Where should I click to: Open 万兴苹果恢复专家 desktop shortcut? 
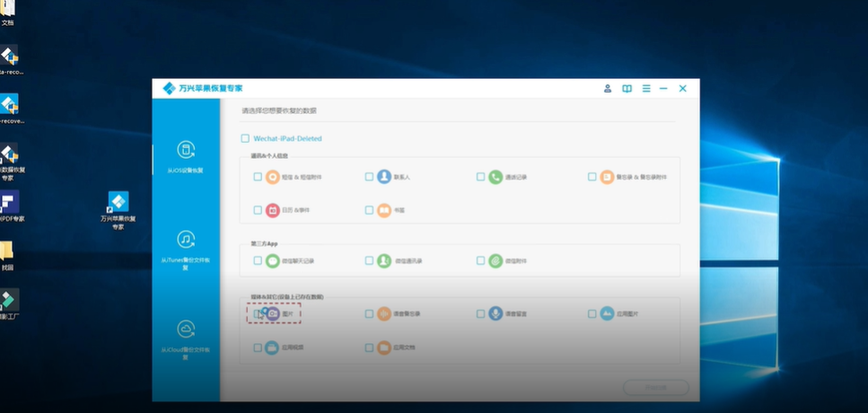tap(118, 210)
